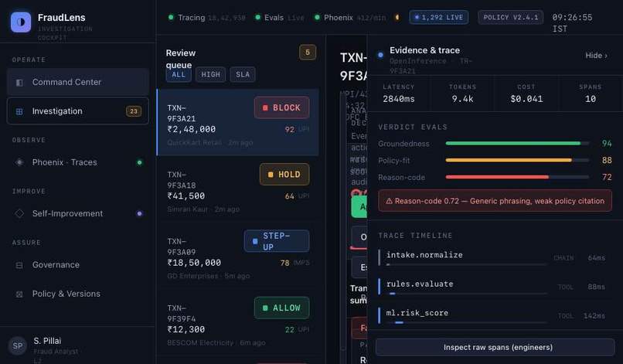The image size is (623, 364).
Task: Select transaction TXN-9F3A09 in the queue
Action: 237,257
